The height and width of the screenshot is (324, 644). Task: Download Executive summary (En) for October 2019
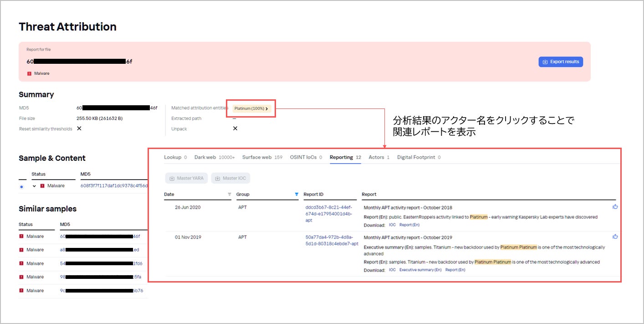click(x=420, y=270)
